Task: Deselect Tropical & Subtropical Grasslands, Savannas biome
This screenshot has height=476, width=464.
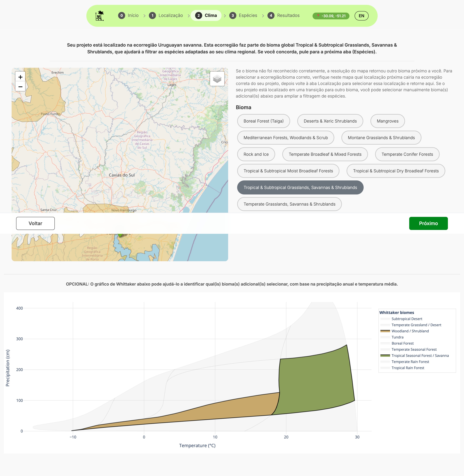Action: (300, 188)
